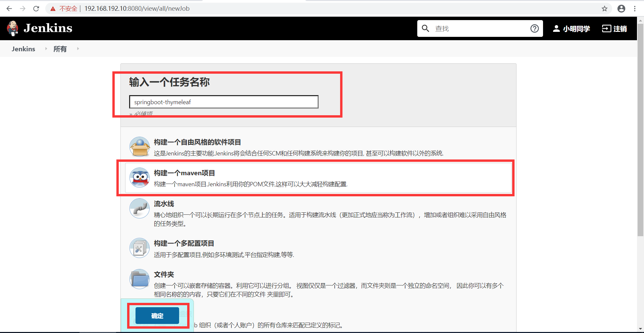644x333 pixels.
Task: Open the browser three-dot menu
Action: (x=635, y=9)
